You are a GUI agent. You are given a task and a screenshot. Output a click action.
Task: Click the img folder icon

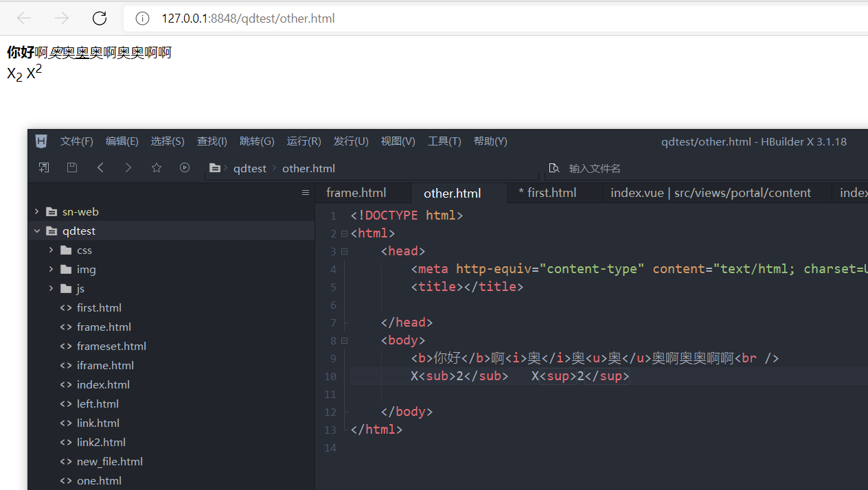tap(66, 269)
